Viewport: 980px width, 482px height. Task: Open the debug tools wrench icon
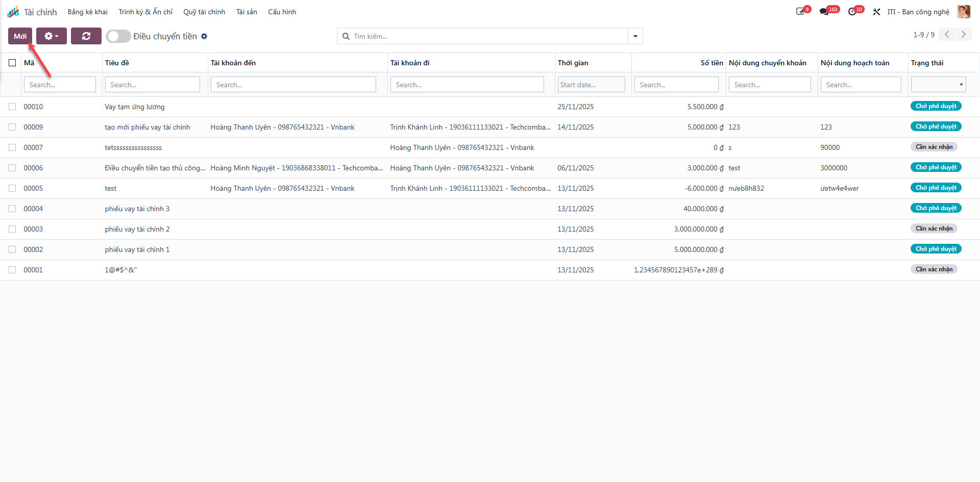[x=876, y=12]
